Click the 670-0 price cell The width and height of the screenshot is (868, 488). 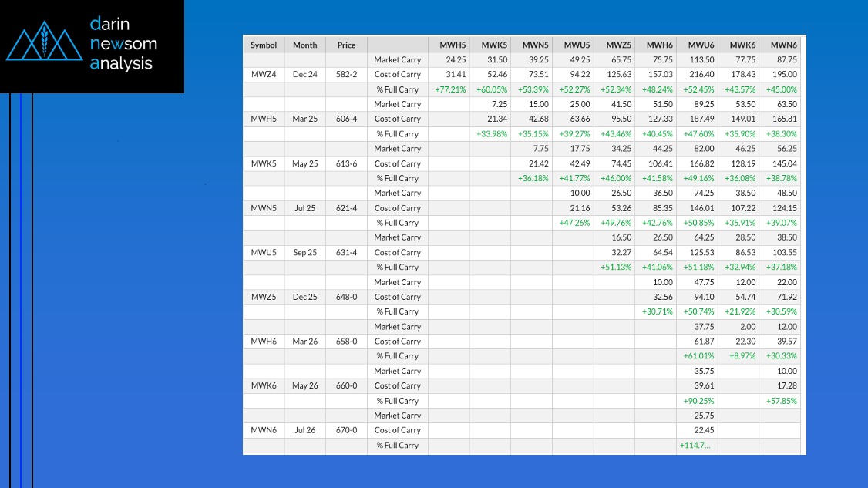(x=346, y=430)
